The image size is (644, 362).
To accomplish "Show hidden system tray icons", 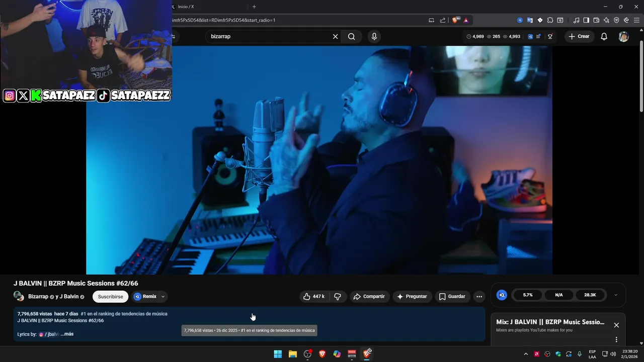I will tap(526, 354).
